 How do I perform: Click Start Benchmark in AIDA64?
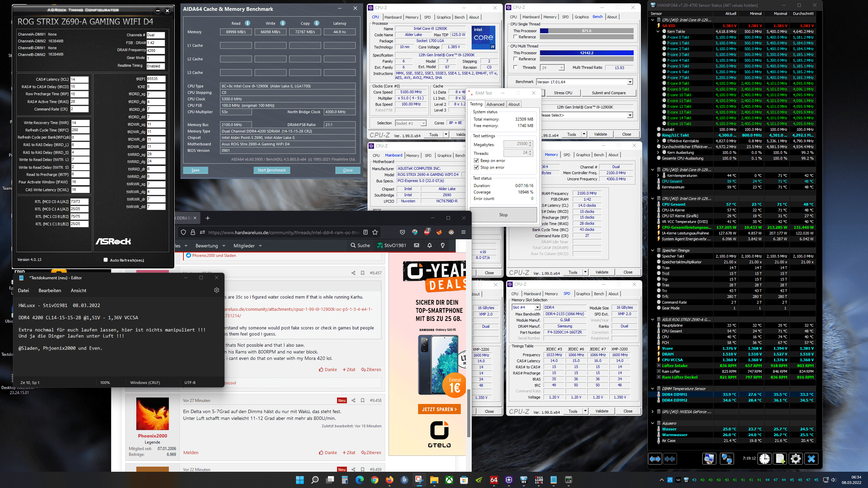coord(272,170)
